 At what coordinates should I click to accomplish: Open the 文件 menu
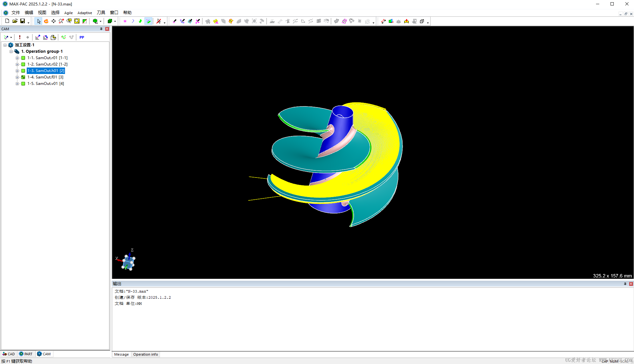[x=16, y=13]
